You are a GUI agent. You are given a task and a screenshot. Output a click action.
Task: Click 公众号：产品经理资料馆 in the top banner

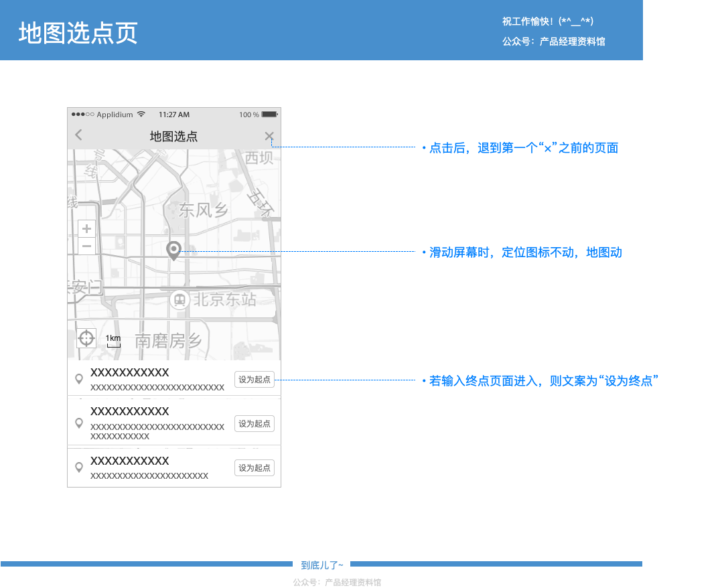point(553,42)
